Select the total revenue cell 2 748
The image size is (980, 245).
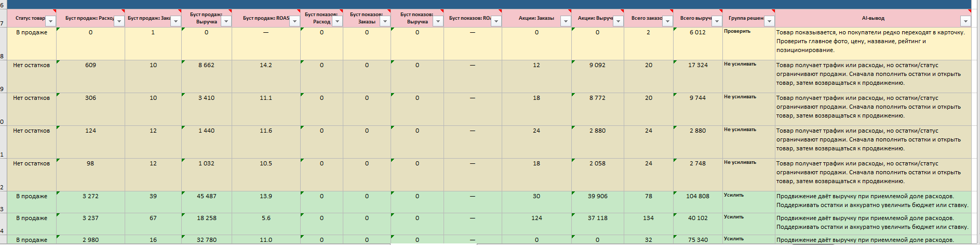(x=697, y=175)
